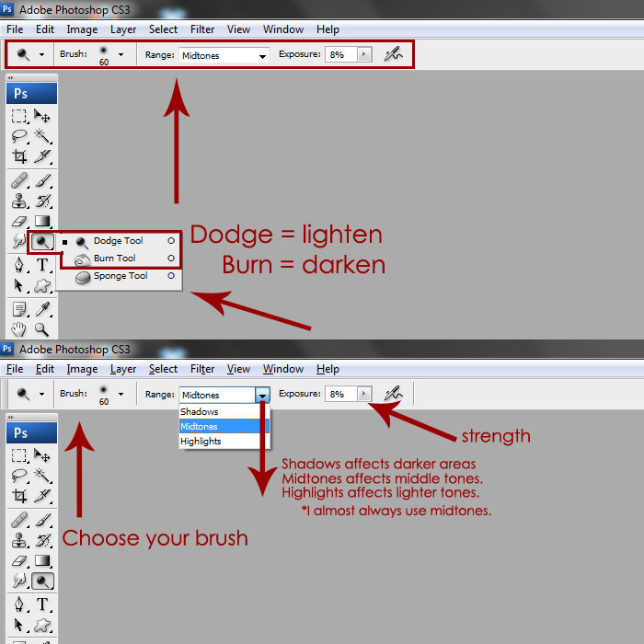The image size is (644, 644).
Task: Open the Edit menu in upper Photoshop window
Action: point(45,29)
